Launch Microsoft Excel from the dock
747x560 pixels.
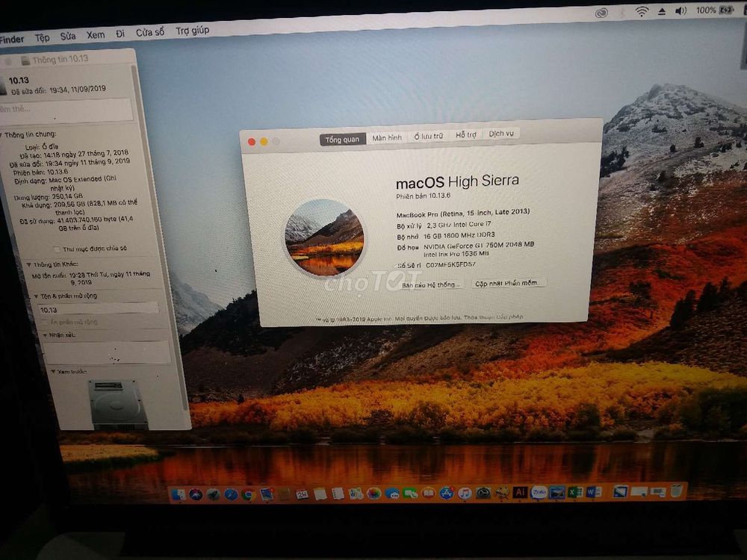(575, 491)
